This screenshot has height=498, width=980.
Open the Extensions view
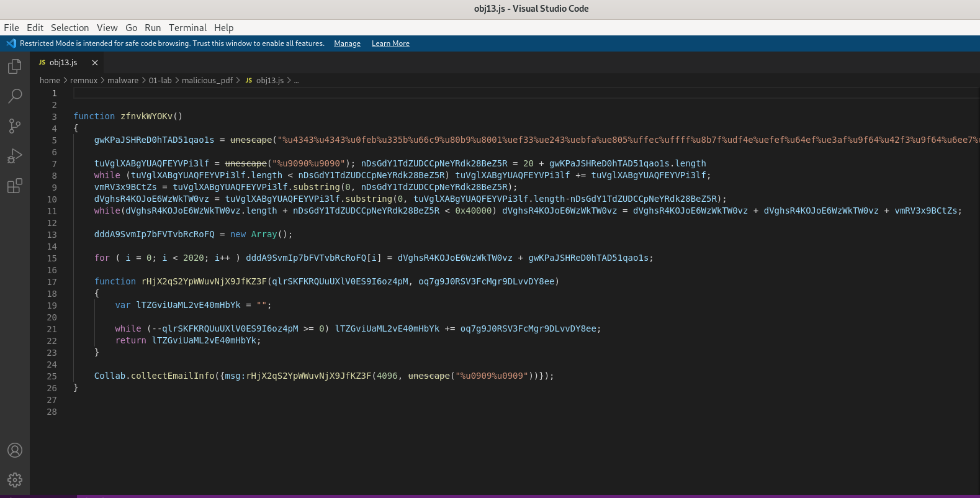[15, 186]
